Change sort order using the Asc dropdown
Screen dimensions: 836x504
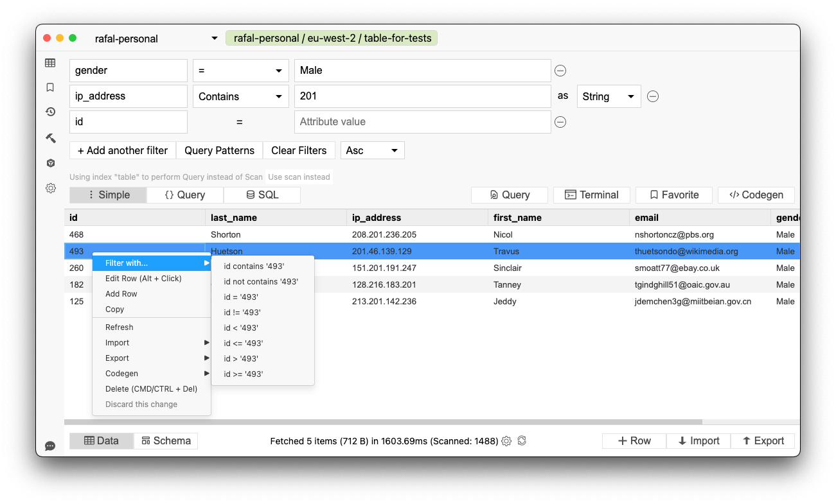(372, 150)
